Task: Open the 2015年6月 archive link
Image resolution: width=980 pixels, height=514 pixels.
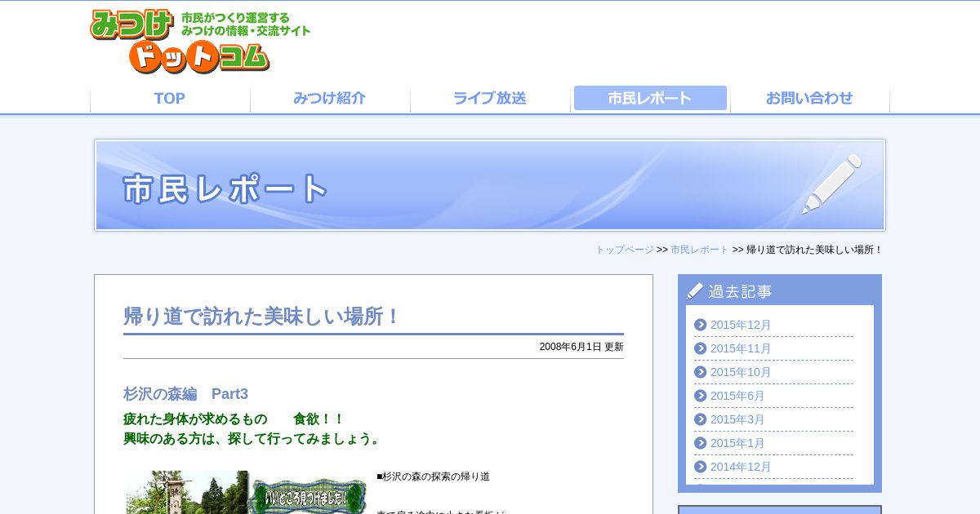Action: 737,396
